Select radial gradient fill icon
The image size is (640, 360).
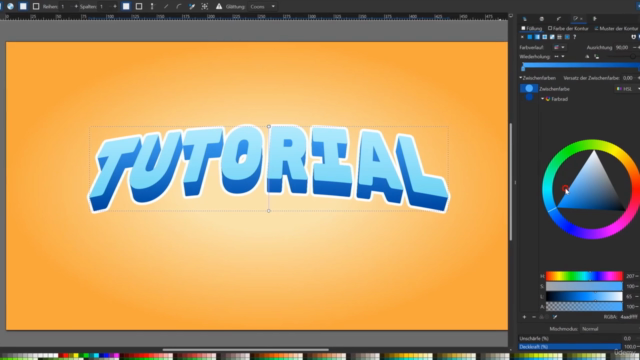pos(544,37)
